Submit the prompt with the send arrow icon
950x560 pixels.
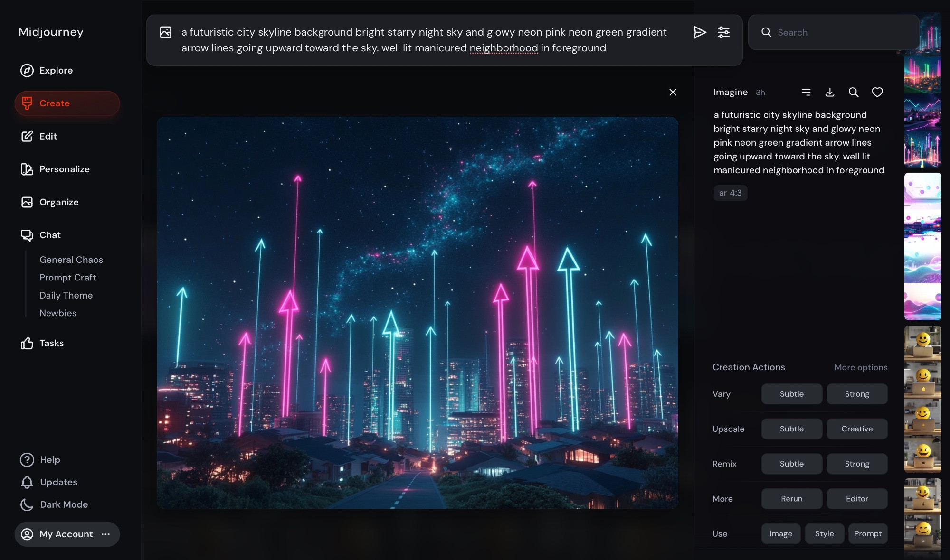click(699, 32)
